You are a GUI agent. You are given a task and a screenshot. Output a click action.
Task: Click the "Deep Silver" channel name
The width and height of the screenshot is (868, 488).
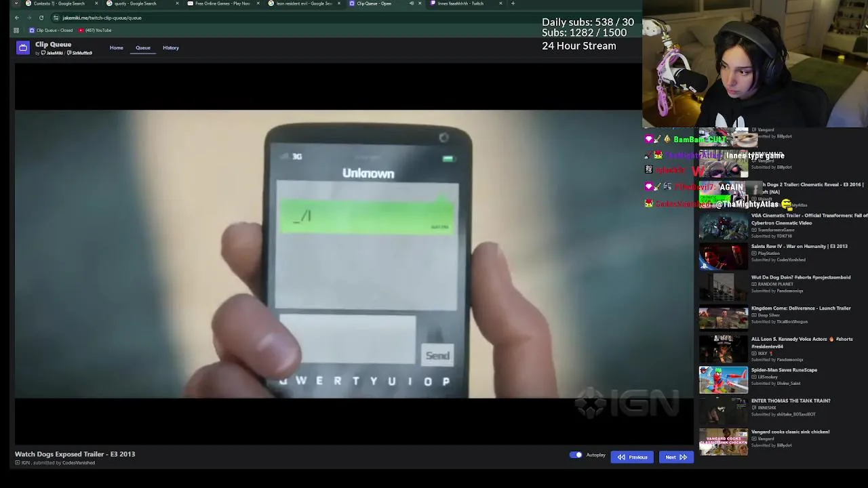pyautogui.click(x=768, y=315)
